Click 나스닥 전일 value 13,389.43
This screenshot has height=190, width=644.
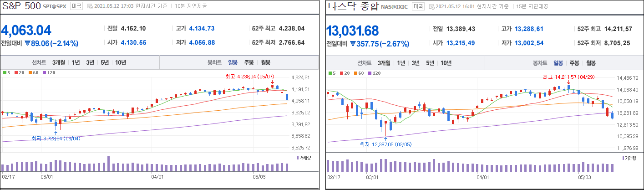pyautogui.click(x=461, y=28)
